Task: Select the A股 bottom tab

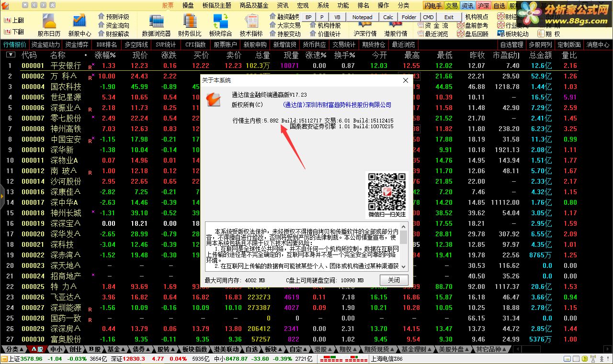Action: (x=37, y=349)
